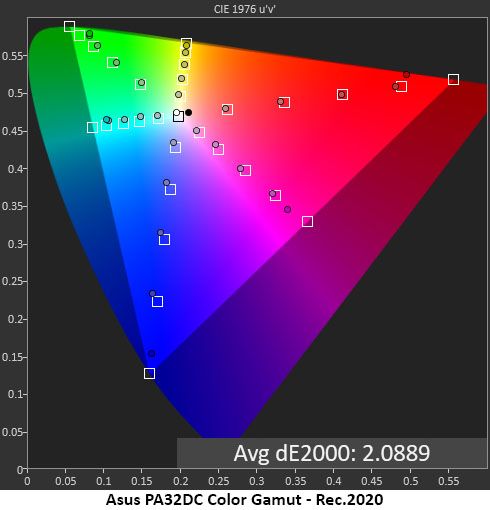Click the 100% magenta target square

[x=307, y=221]
